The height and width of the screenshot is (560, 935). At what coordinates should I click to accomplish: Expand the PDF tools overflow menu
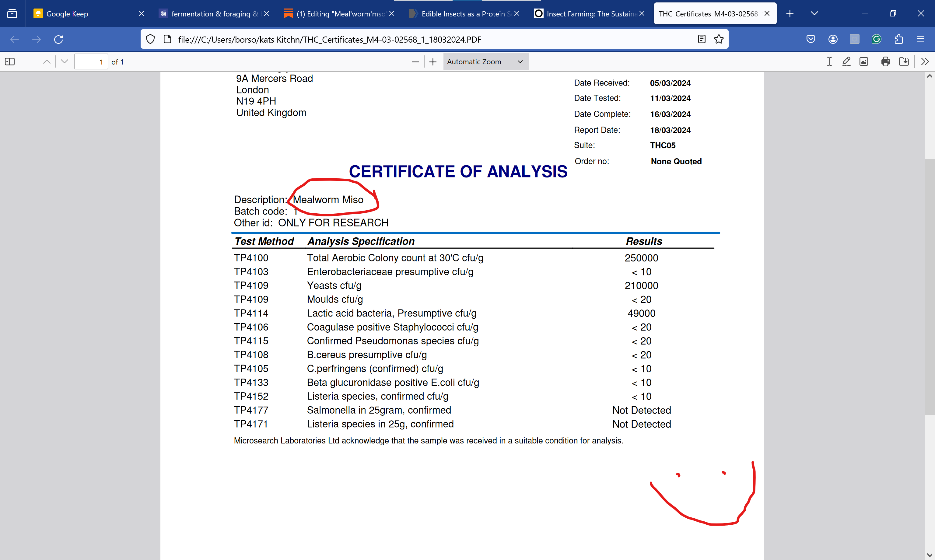tap(925, 61)
